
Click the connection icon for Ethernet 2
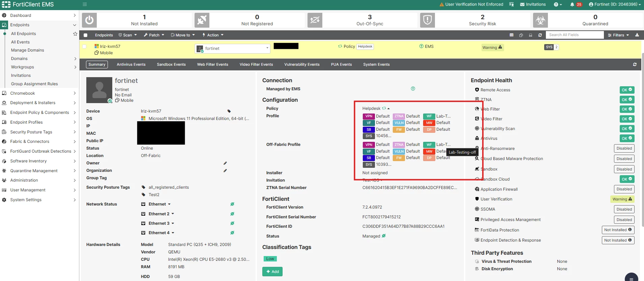[x=232, y=214]
